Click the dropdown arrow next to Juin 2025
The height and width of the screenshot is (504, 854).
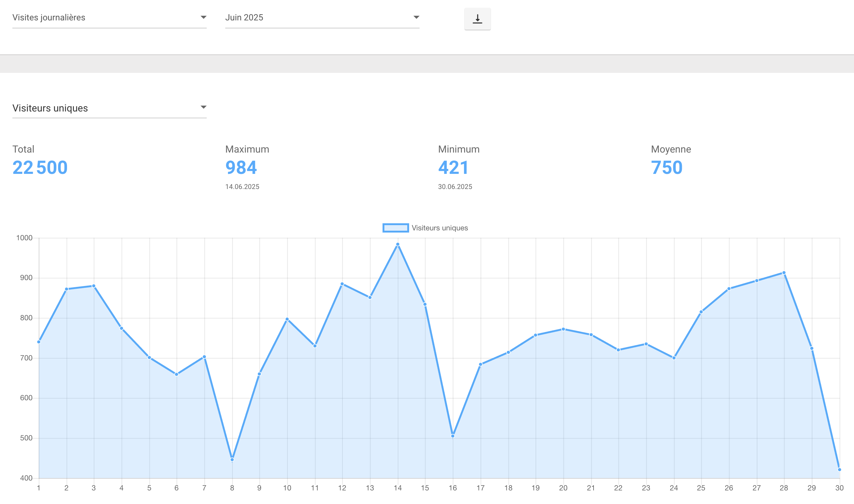416,17
